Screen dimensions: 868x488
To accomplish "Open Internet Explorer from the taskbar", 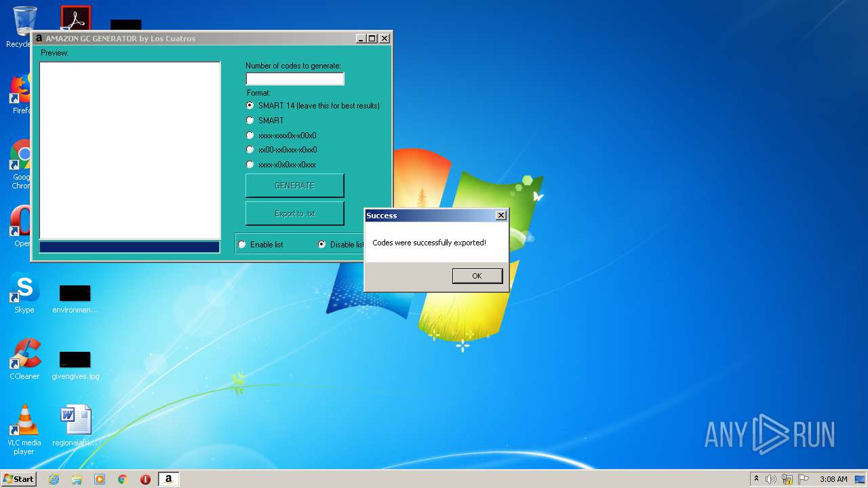I will click(x=54, y=479).
